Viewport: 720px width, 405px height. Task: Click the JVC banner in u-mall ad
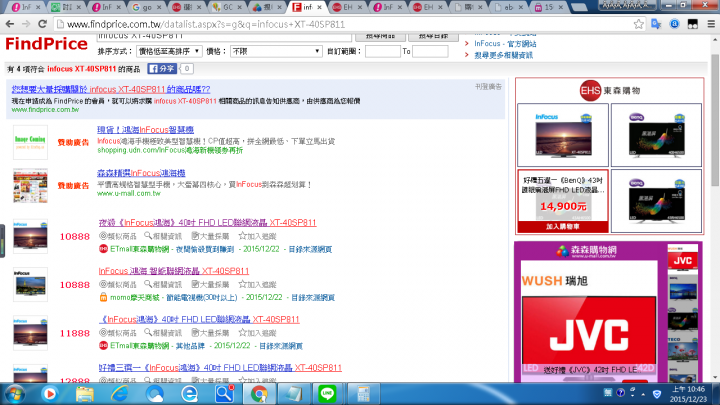589,332
